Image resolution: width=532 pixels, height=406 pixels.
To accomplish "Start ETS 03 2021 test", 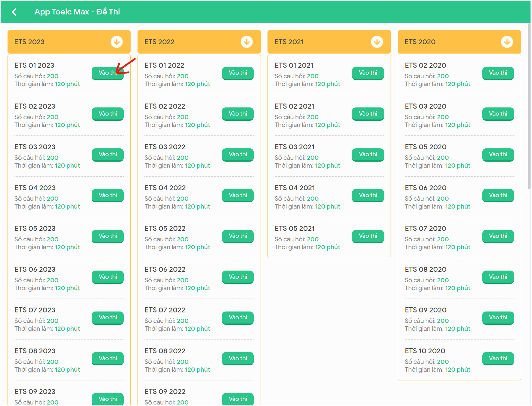I will point(368,154).
